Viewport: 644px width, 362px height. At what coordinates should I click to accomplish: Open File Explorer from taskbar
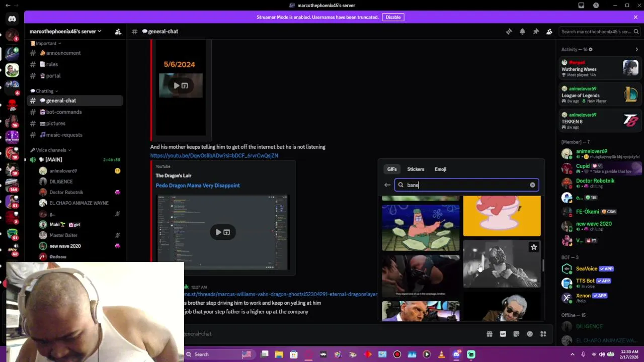coord(279,354)
